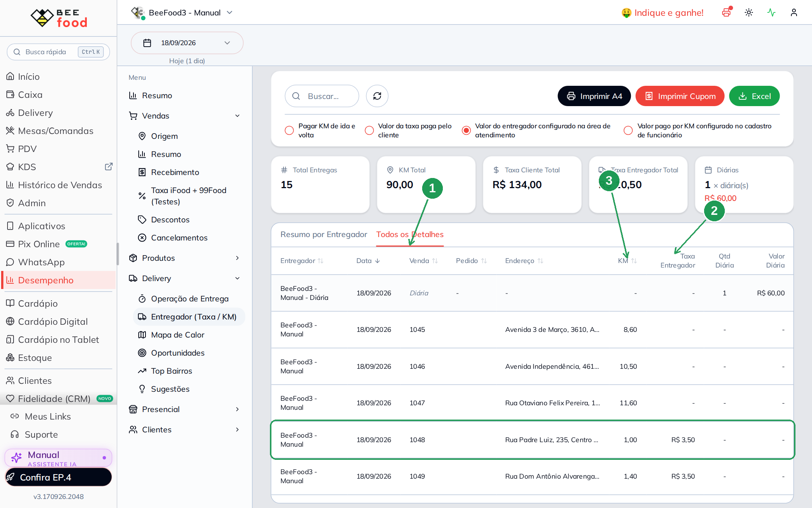Open Taxa iFood + 99Food (Testes) item
The height and width of the screenshot is (508, 812).
(x=189, y=196)
